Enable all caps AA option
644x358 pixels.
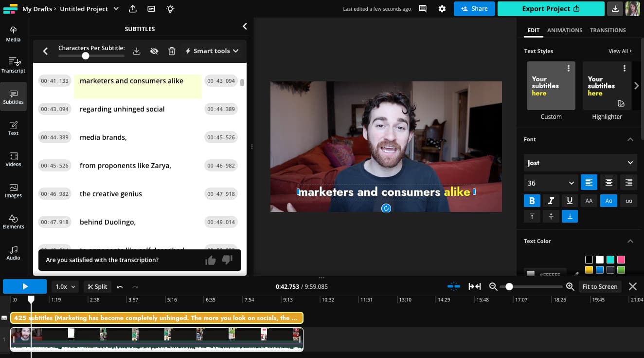click(x=589, y=201)
